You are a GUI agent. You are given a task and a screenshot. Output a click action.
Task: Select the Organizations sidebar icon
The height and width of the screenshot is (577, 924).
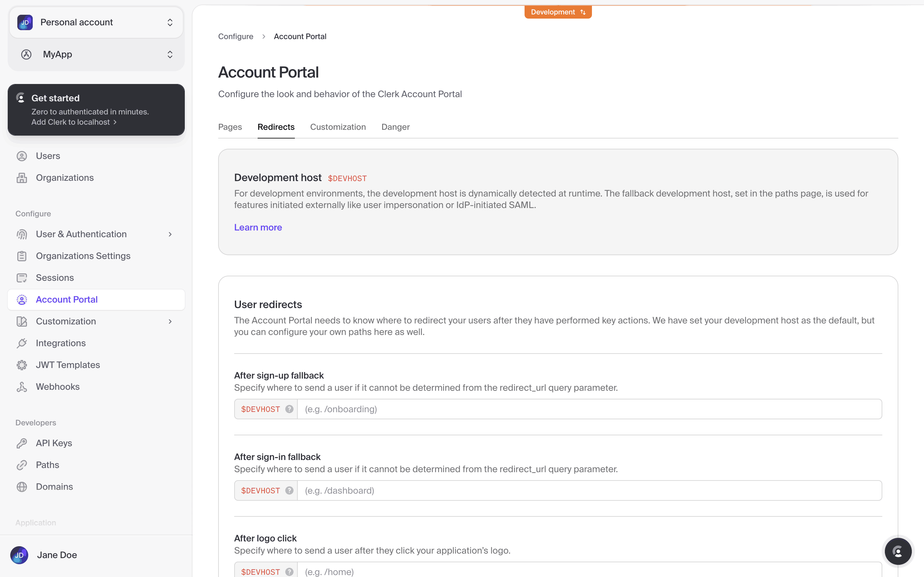[22, 178]
